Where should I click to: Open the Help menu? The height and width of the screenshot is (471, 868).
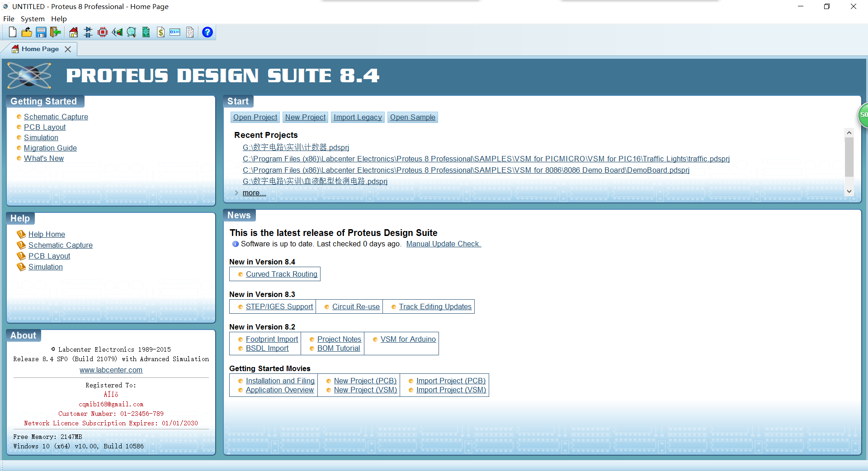59,19
